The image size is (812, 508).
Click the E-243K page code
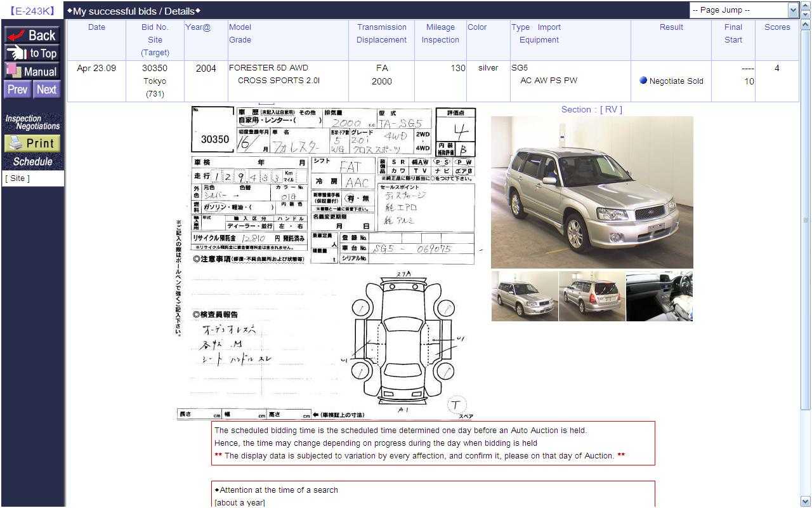point(32,11)
